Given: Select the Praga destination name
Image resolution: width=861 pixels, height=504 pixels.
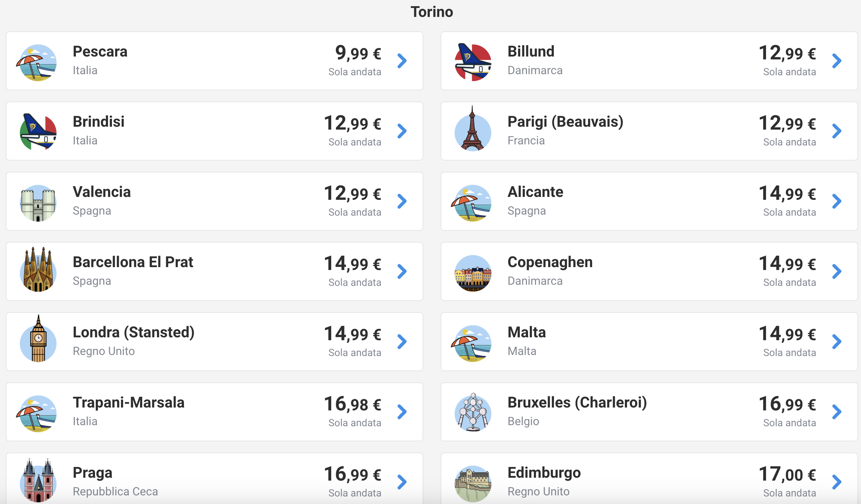Looking at the screenshot, I should 93,473.
